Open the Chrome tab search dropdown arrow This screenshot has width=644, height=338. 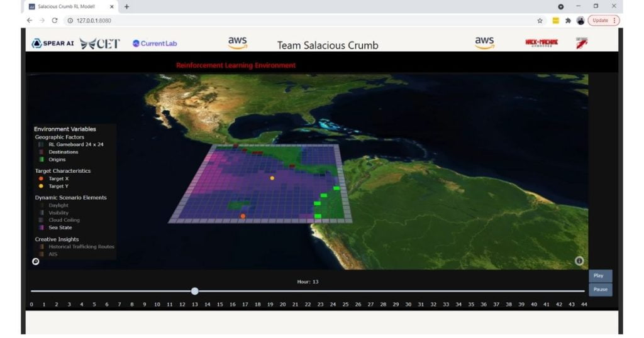[560, 6]
